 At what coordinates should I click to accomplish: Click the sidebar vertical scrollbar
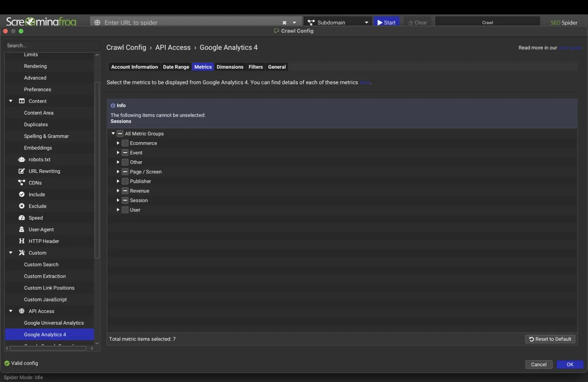tap(97, 170)
